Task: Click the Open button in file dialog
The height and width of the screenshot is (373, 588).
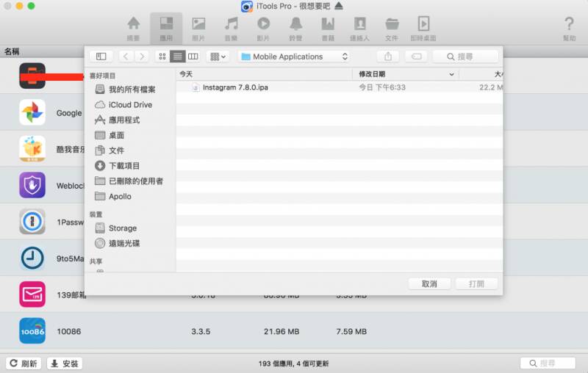Action: (476, 284)
